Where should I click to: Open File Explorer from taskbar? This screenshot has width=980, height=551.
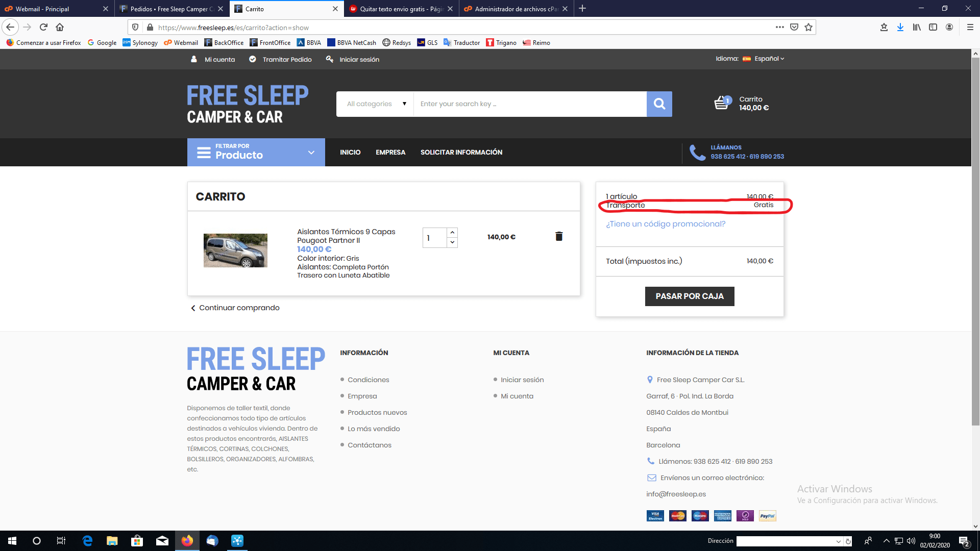[112, 541]
